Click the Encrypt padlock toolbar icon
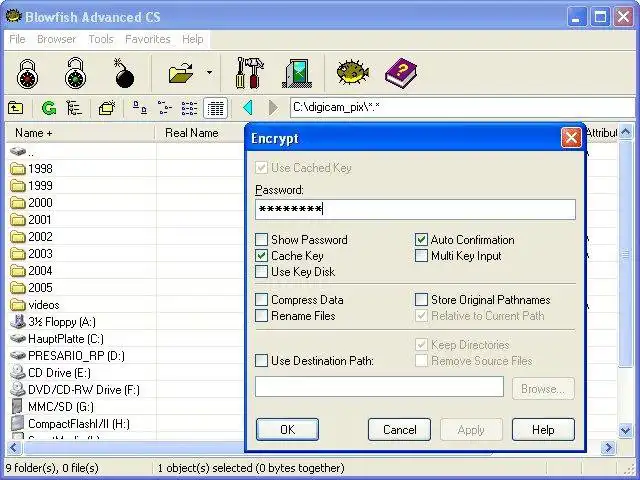Viewport: 640px width, 480px height. pos(27,74)
